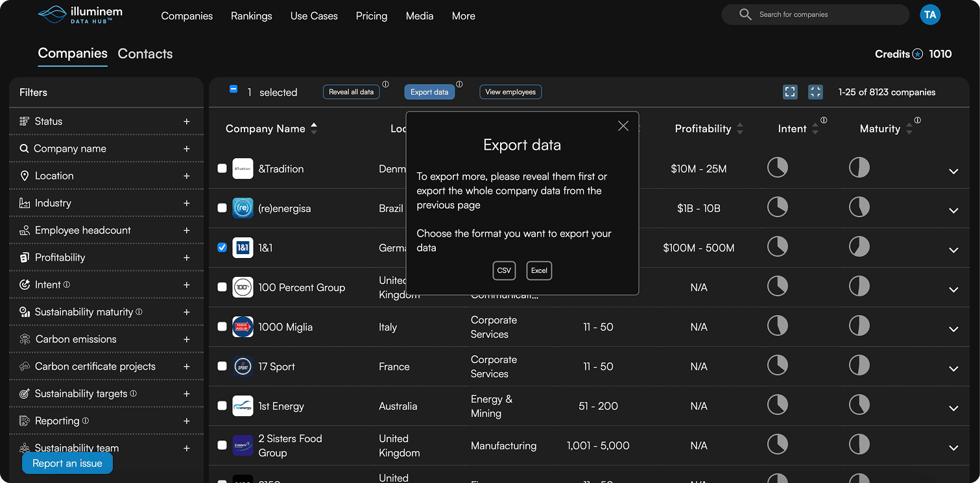Click the (re)energisa company logo

[243, 208]
